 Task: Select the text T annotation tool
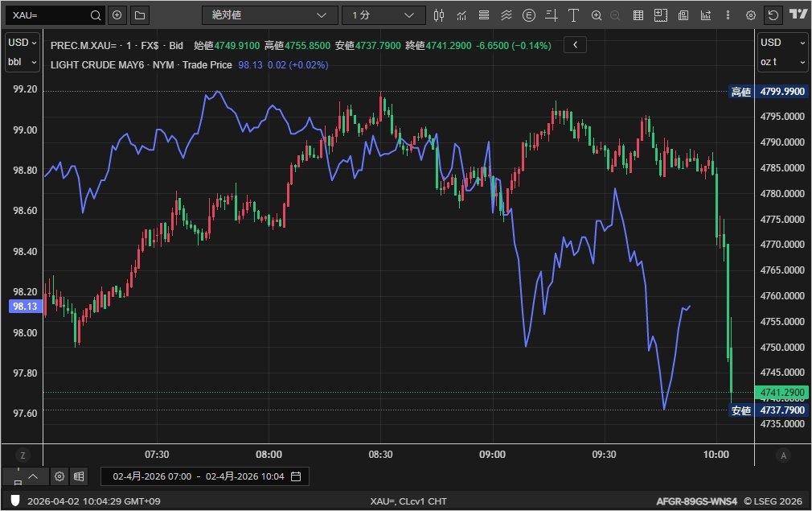point(573,15)
